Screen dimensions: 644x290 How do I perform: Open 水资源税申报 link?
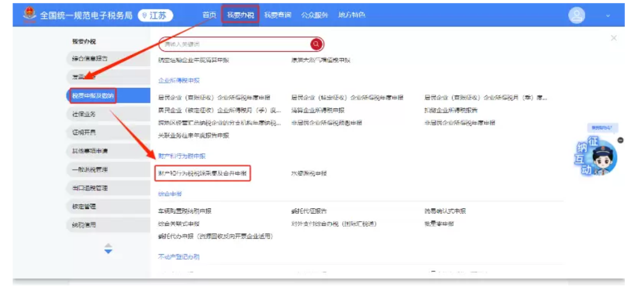(x=309, y=173)
